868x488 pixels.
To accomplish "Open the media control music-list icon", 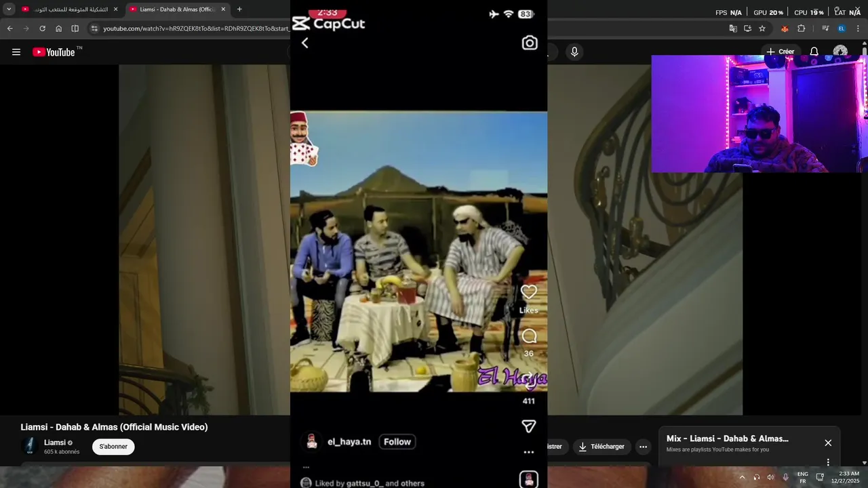I will tap(825, 28).
